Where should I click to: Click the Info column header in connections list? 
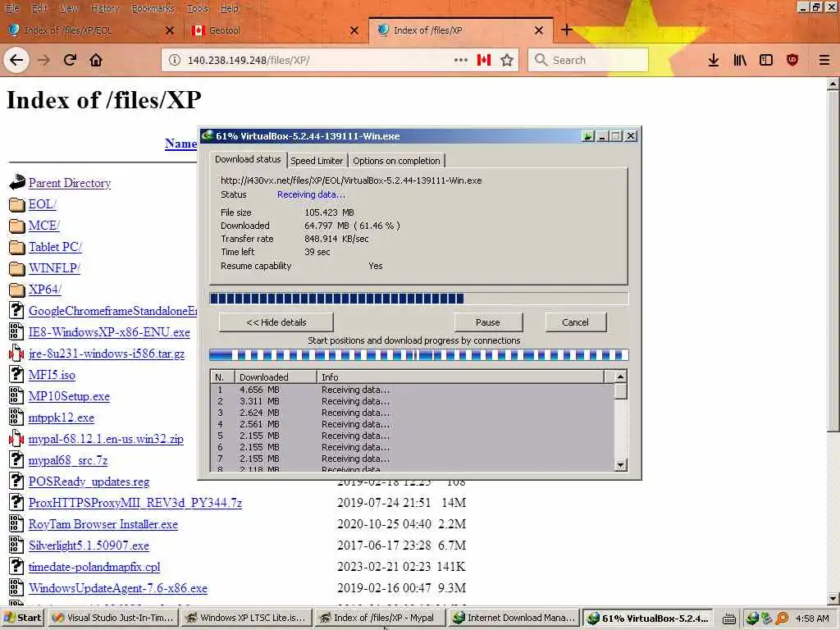[x=461, y=377]
